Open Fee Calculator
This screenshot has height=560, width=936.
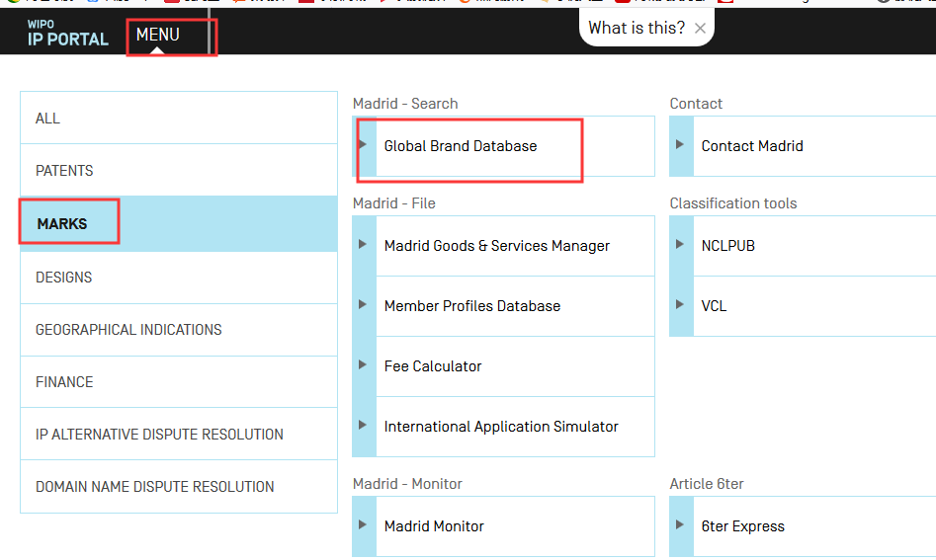(x=433, y=366)
